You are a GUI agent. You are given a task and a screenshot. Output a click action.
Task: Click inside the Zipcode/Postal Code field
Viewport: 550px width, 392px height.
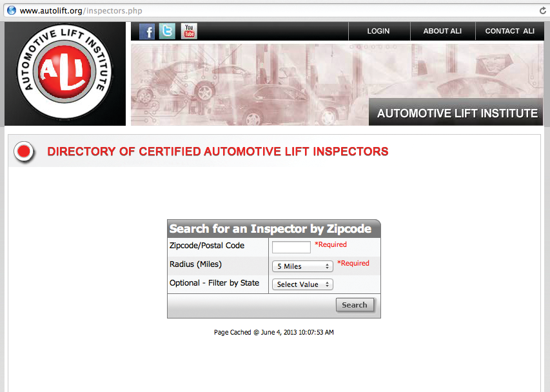pyautogui.click(x=291, y=247)
